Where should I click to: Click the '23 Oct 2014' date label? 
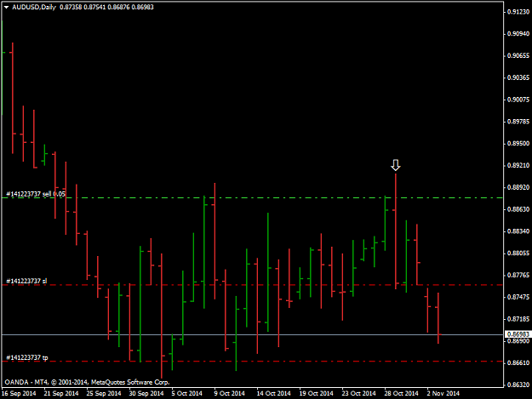359,393
